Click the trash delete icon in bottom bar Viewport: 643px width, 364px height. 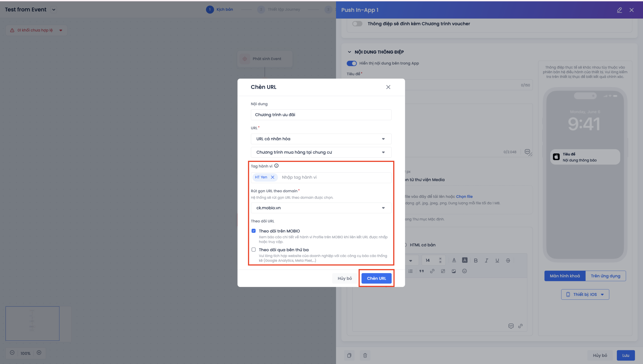click(365, 355)
